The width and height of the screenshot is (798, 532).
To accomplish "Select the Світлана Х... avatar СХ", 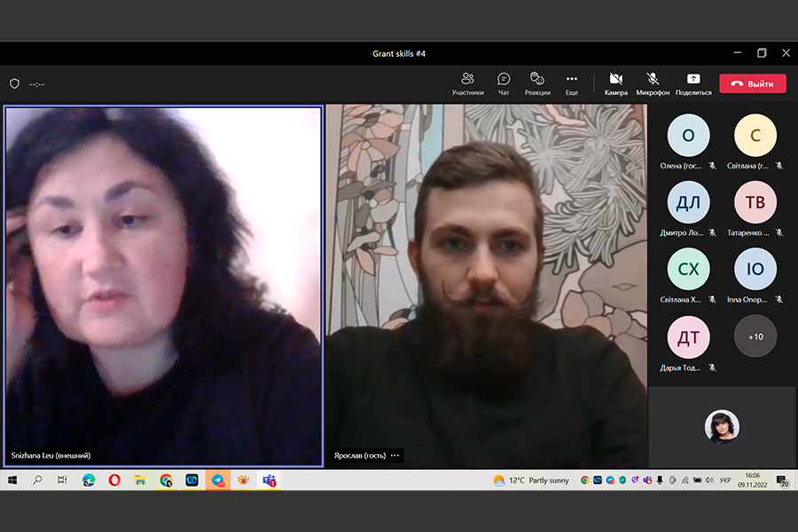I will (688, 269).
